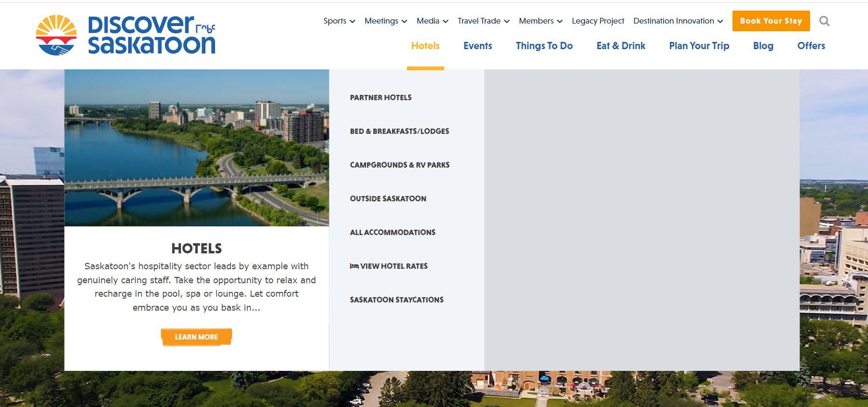Go to the Offers nav item
Screen dimensions: 868x407
811,46
